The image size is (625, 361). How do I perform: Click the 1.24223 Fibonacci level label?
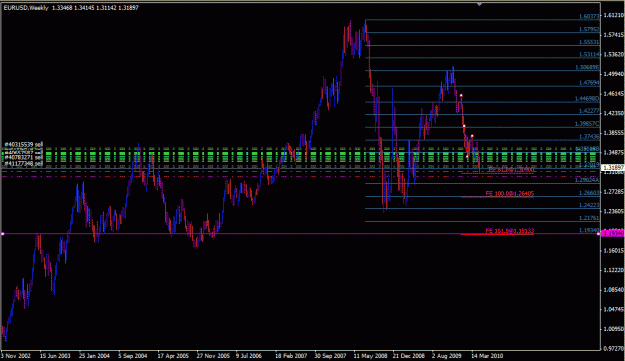click(589, 205)
